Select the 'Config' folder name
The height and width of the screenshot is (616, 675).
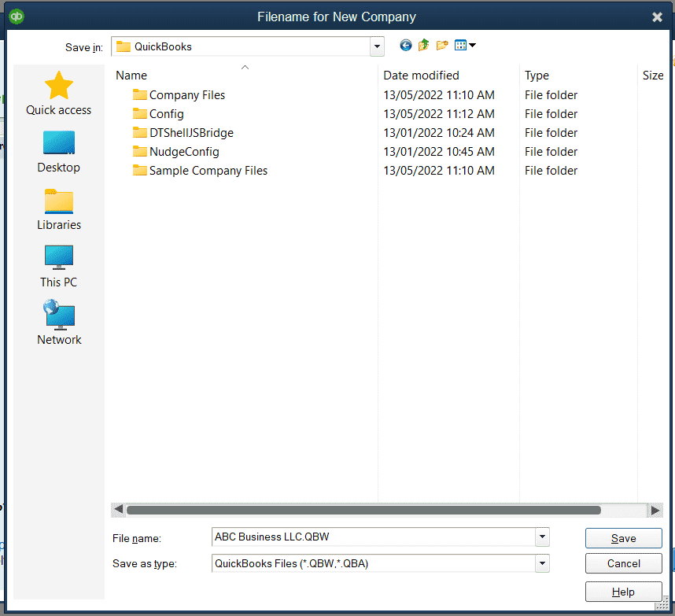point(167,113)
